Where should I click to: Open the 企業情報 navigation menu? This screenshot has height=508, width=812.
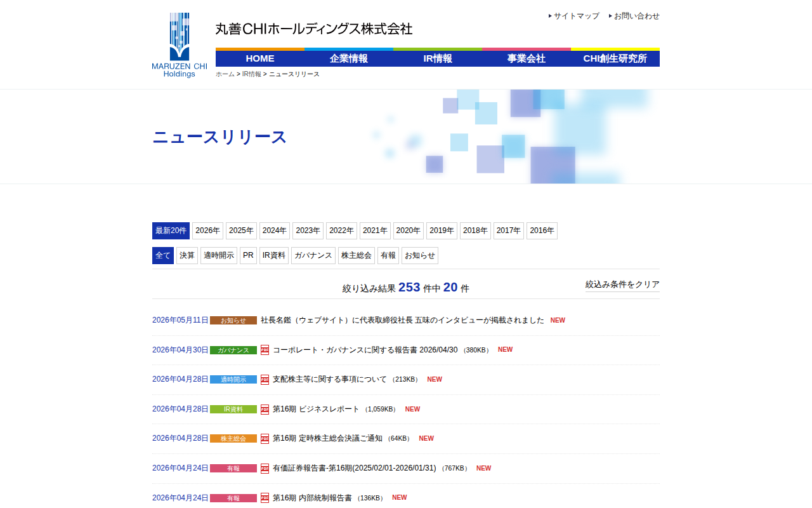pyautogui.click(x=349, y=58)
